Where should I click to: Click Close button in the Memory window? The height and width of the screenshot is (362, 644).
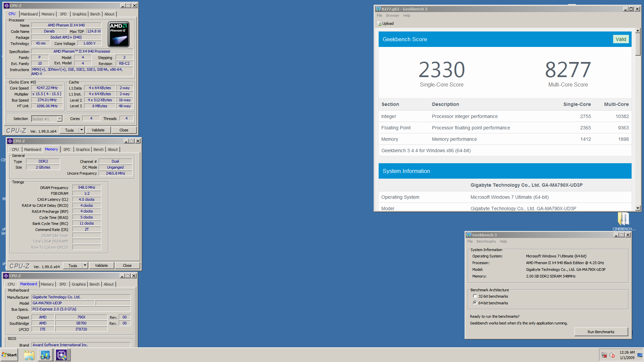[x=127, y=265]
